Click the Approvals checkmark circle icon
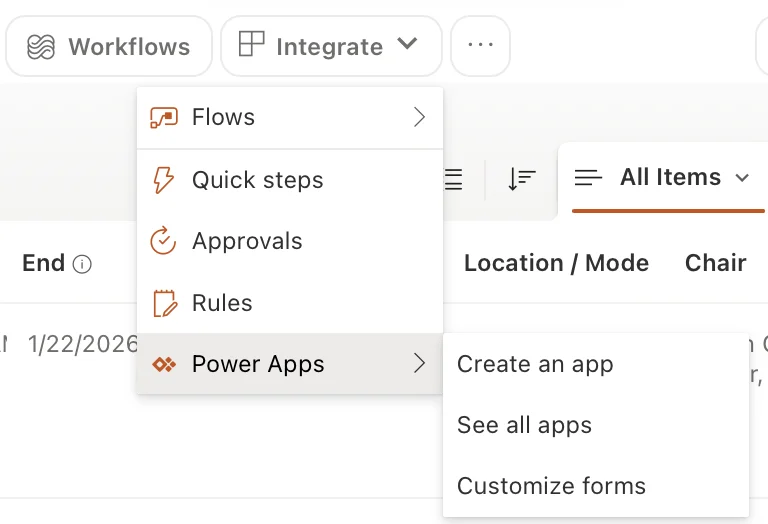The width and height of the screenshot is (768, 524). click(x=163, y=240)
